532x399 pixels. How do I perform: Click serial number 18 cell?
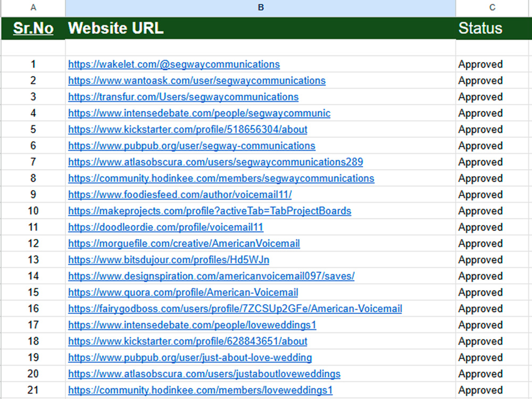point(33,341)
